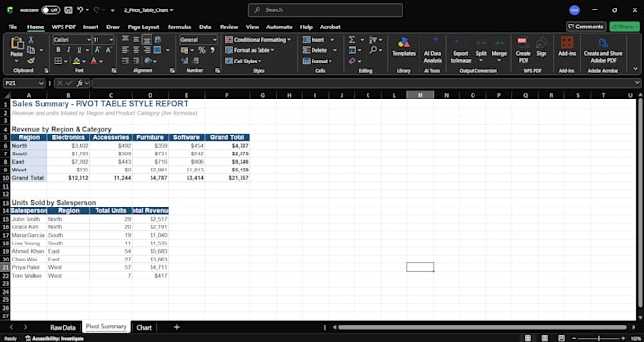Click the Share button

click(624, 27)
